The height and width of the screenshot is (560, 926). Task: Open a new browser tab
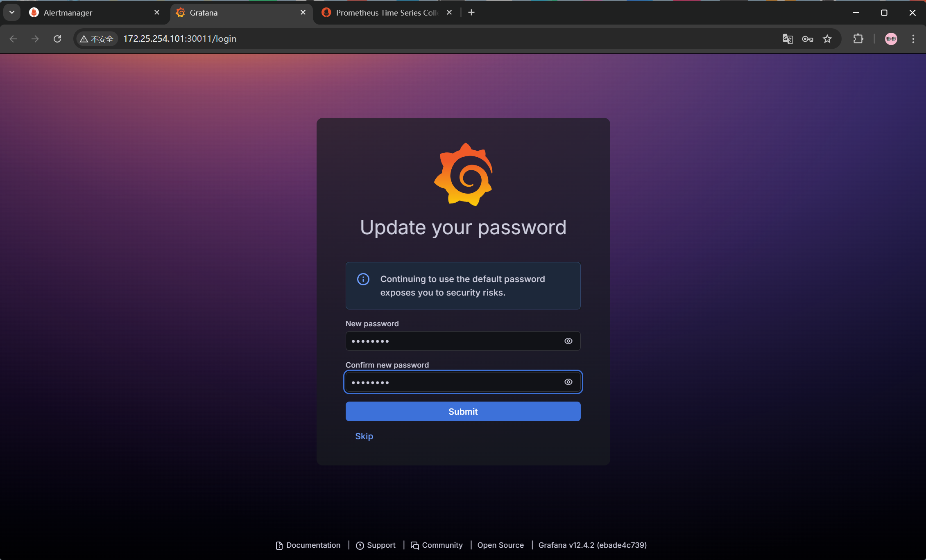click(471, 13)
